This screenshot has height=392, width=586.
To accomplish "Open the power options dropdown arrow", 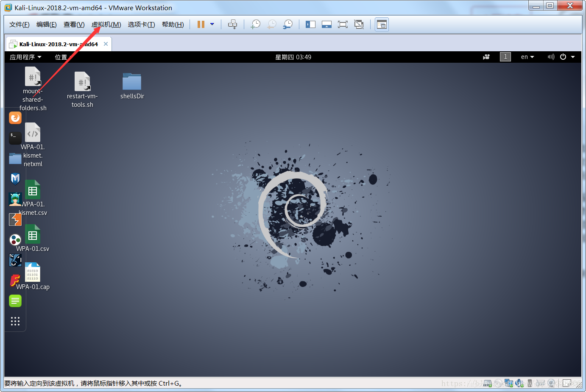I will coord(212,25).
